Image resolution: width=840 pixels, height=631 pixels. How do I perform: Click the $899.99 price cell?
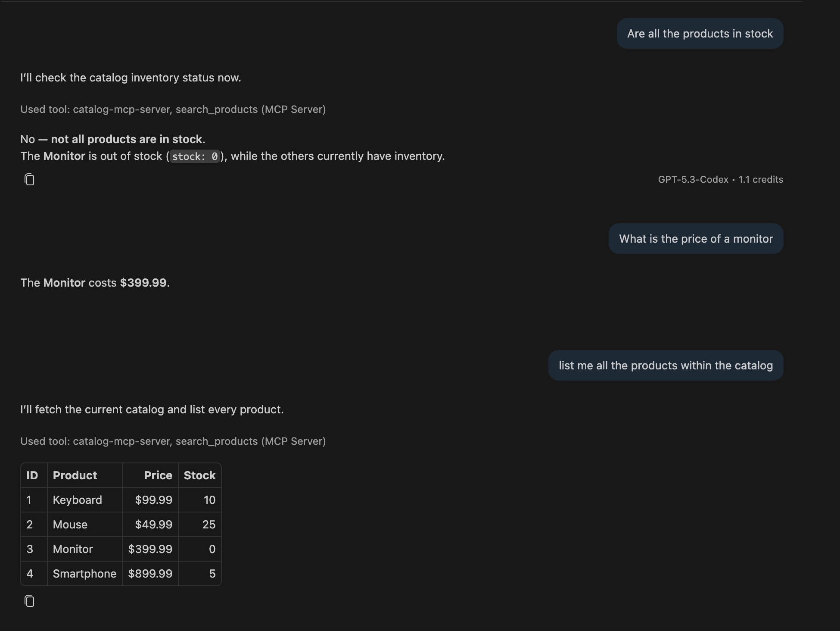pos(150,574)
